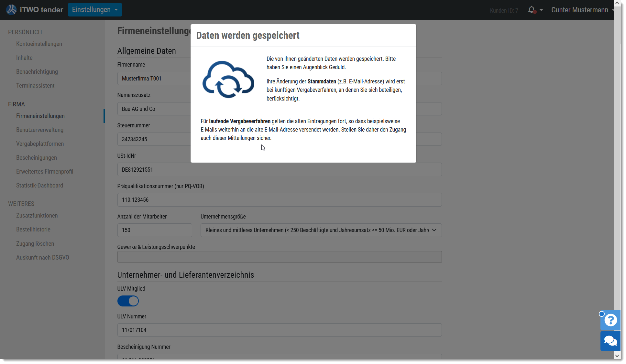Viewport: 626px width, 364px height.
Task: Click the Namenszusatz input field
Action: pyautogui.click(x=154, y=109)
